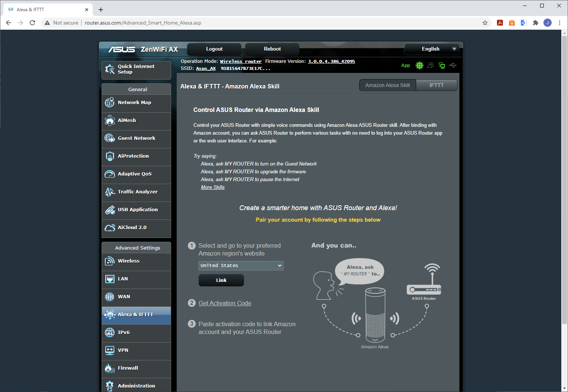Click the browser address bar URL
Screen dimensions: 568x392
(143, 23)
